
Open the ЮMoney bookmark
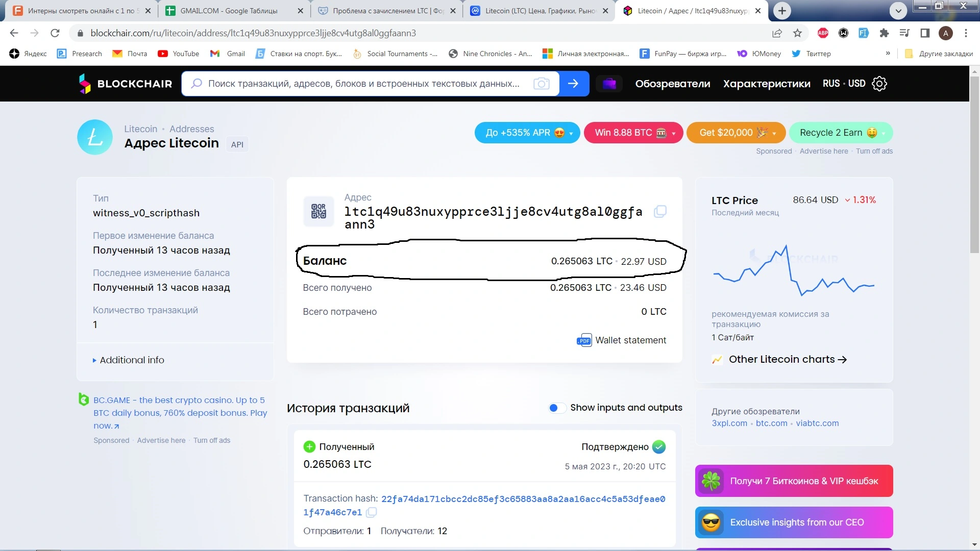[759, 54]
